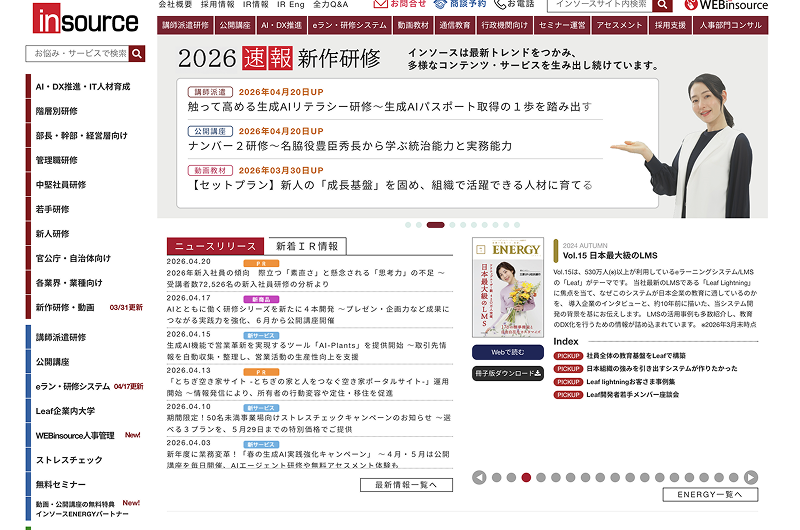800x530 pixels.
Task: Click the magnifier button beside お悩み・サービスで検索
Action: [137, 54]
